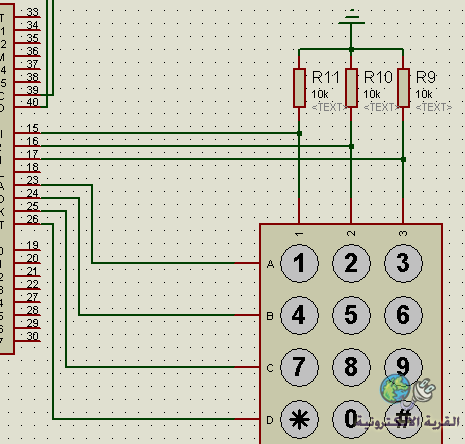Click the asterisk keypad button
Viewport: 465px width, 444px height.
299,419
